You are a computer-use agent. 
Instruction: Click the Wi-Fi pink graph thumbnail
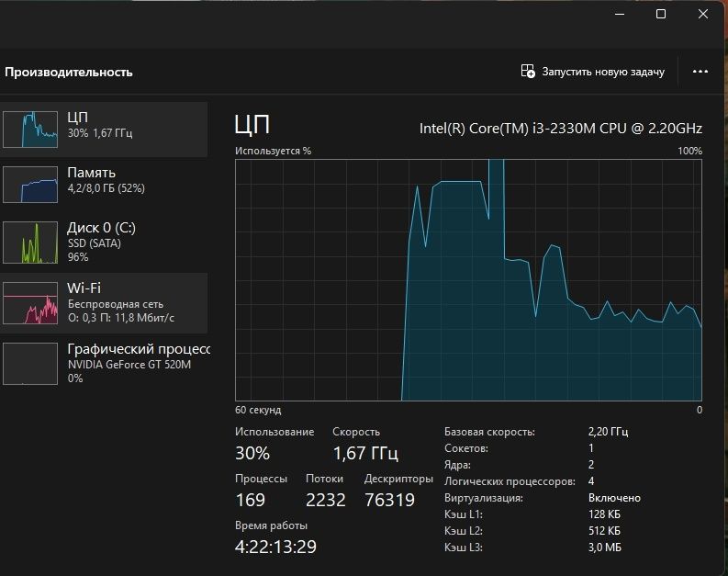tap(30, 303)
